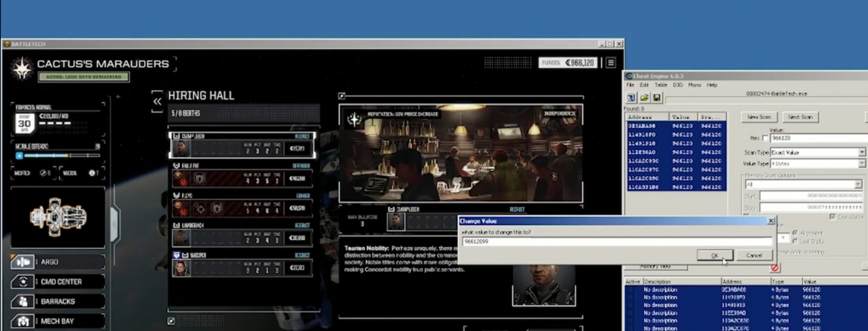Viewport: 868px width, 331px height.
Task: Click the CMD Center star icon
Action: [x=23, y=282]
